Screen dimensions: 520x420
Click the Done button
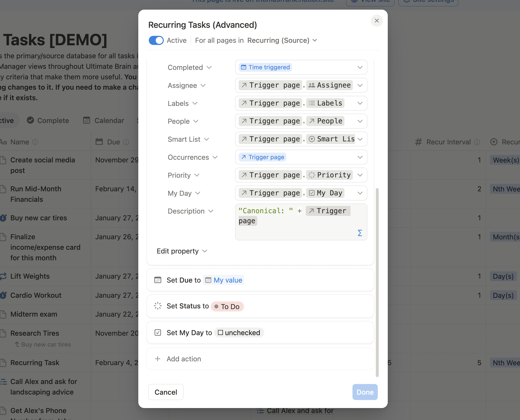(365, 392)
